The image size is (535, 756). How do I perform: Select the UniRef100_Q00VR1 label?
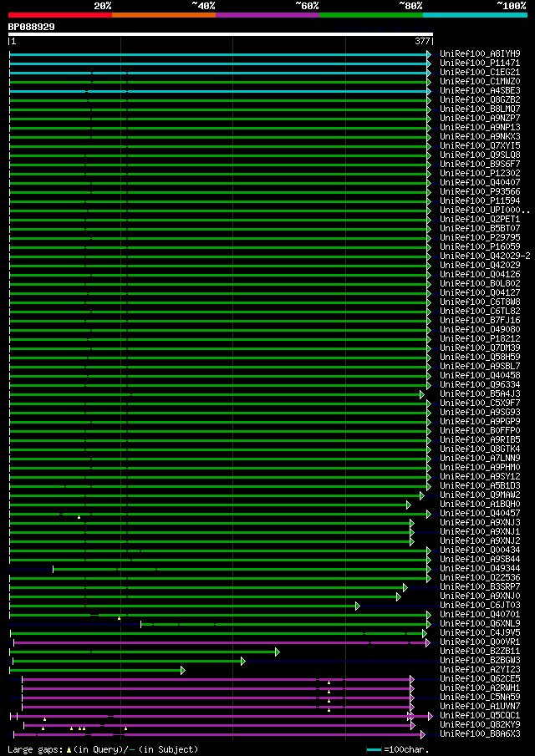pos(480,642)
